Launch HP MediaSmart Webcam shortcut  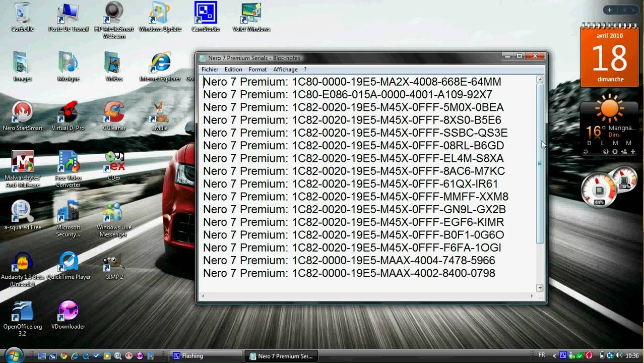[x=114, y=20]
